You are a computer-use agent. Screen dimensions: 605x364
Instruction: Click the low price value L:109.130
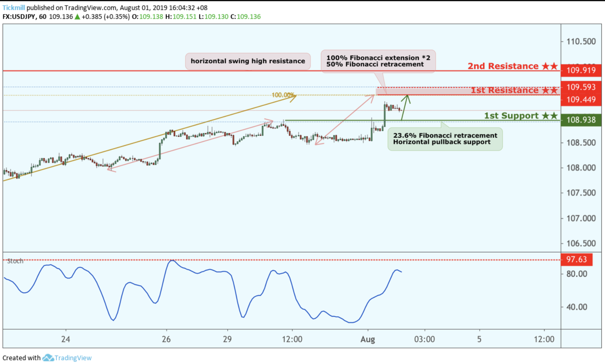coord(213,17)
